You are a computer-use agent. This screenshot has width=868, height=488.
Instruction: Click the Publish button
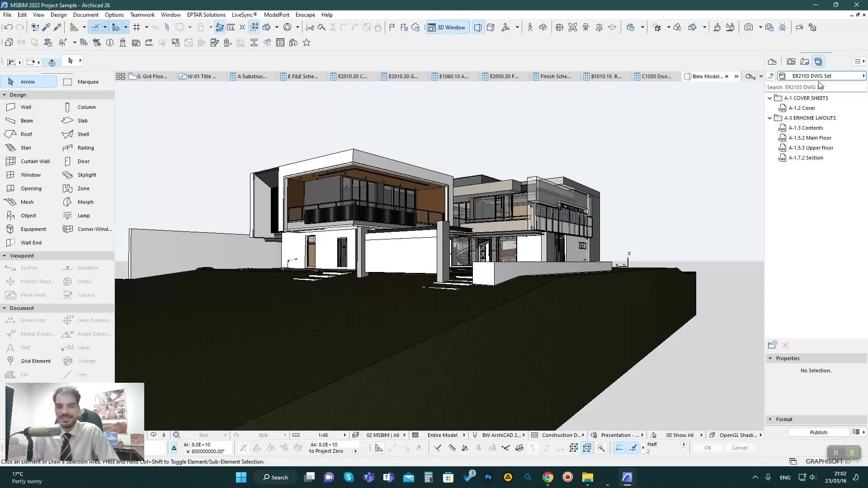[x=818, y=432]
